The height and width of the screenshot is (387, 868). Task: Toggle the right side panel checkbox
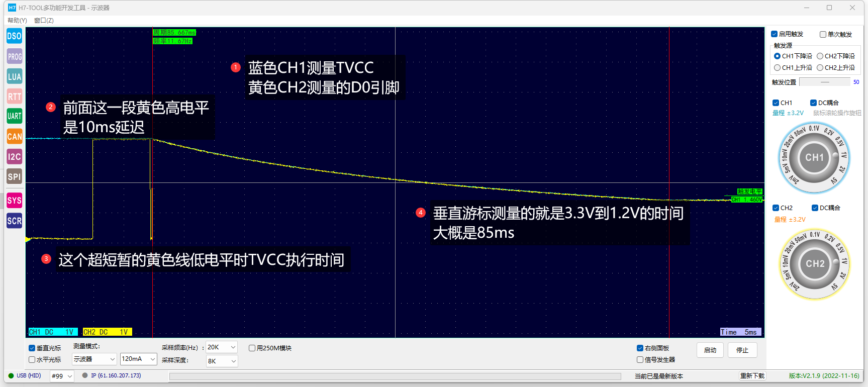click(640, 348)
